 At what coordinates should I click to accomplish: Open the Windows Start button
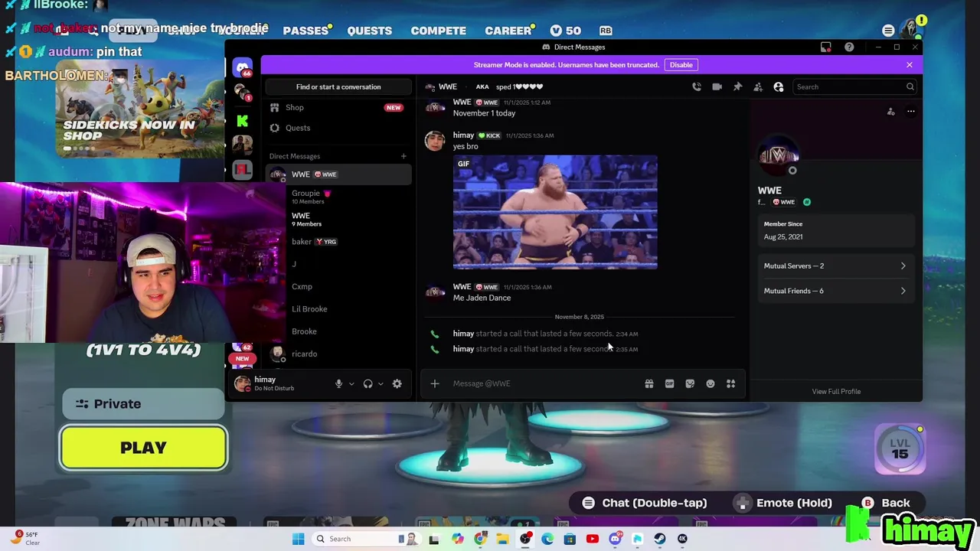[299, 539]
